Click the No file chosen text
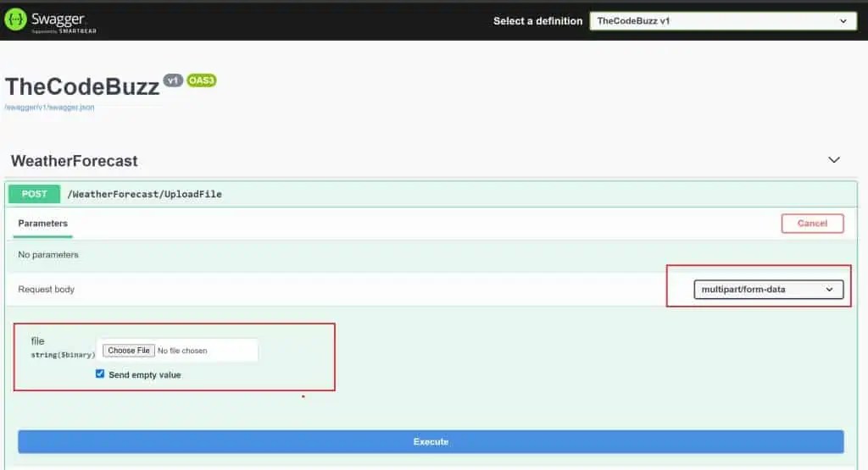 tap(182, 351)
